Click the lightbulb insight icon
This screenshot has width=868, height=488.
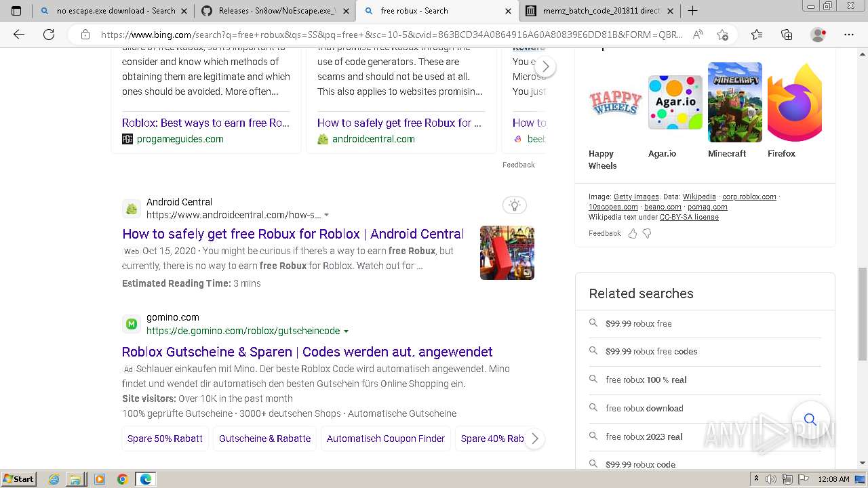click(x=515, y=205)
